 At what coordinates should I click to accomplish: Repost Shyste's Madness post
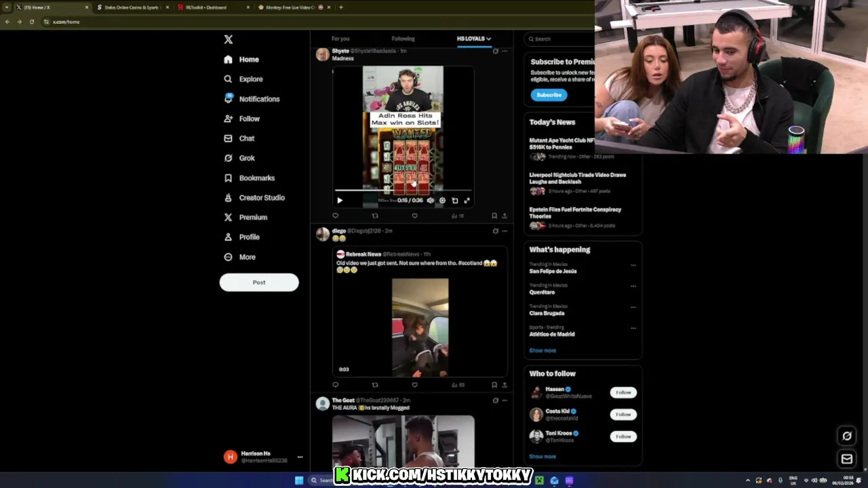point(375,216)
